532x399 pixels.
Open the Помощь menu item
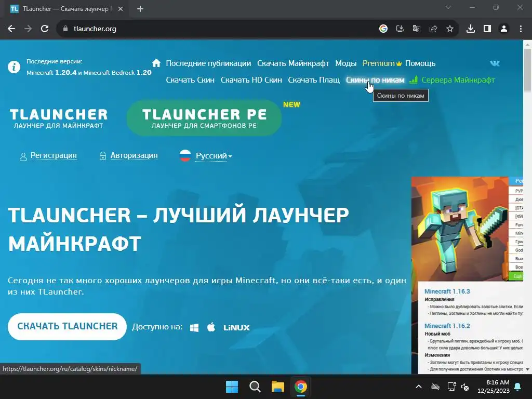click(x=420, y=63)
